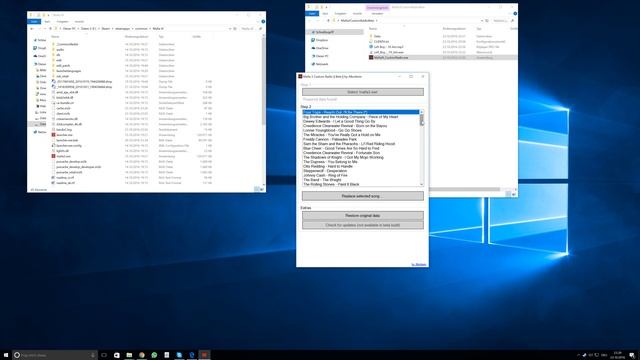This screenshot has width=640, height=360.
Task: Click Up arrow in left Explorer navigation
Action: point(50,29)
